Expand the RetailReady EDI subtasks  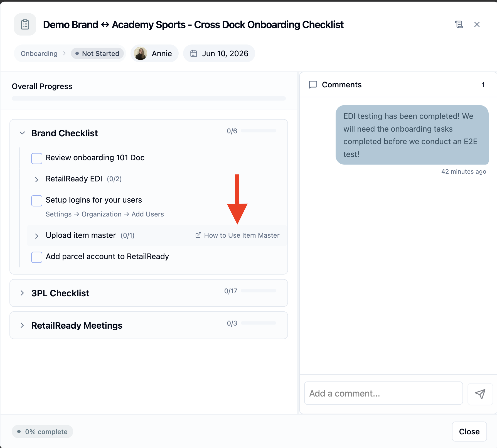tap(36, 179)
